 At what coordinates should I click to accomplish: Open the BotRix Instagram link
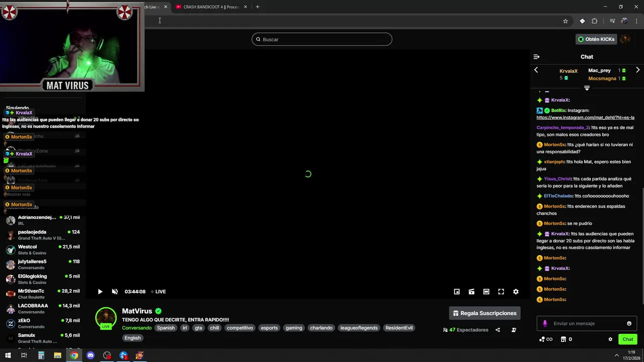[585, 118]
